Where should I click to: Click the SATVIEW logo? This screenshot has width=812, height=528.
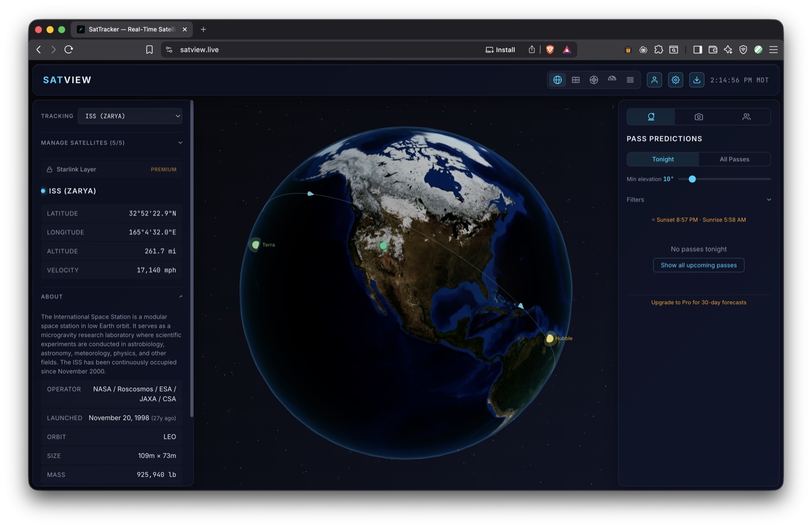coord(67,80)
